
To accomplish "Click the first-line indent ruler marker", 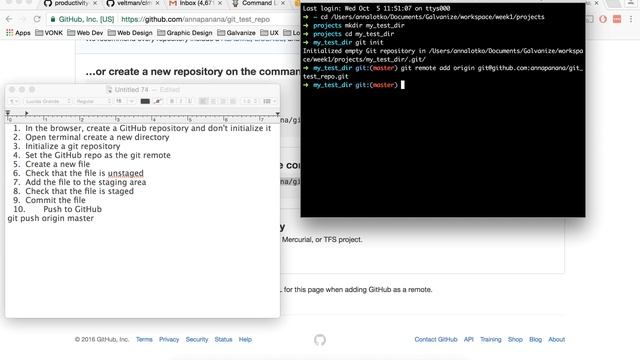I will click(x=7, y=111).
